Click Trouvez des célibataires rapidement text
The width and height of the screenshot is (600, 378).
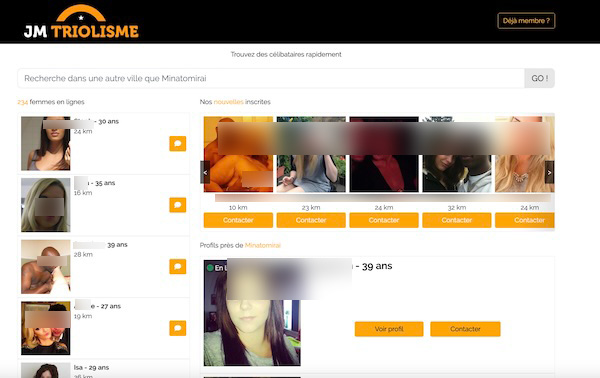tap(286, 54)
